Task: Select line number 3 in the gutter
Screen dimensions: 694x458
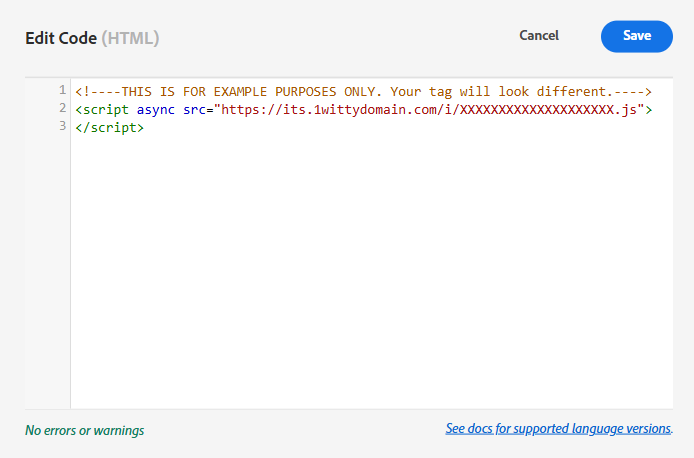Action: click(62, 127)
